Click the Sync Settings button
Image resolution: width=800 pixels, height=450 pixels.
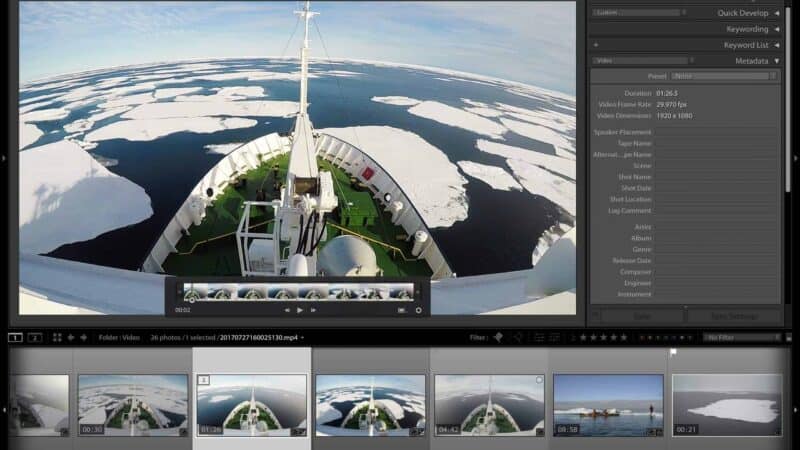click(734, 316)
